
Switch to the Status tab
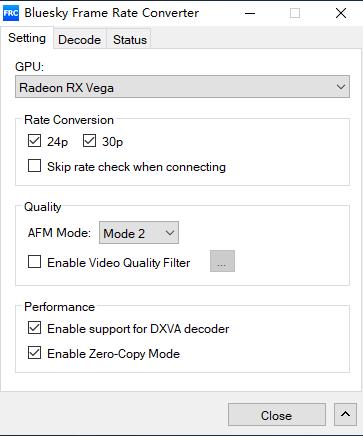click(x=130, y=40)
